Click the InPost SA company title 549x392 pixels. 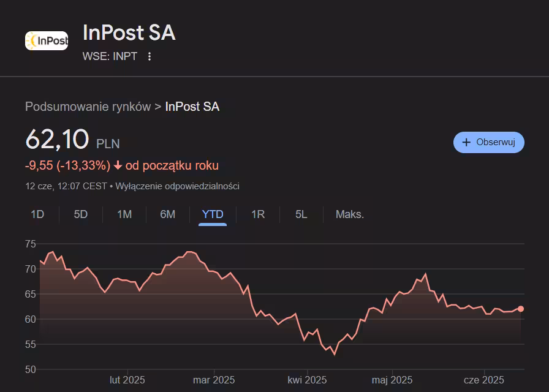point(129,33)
